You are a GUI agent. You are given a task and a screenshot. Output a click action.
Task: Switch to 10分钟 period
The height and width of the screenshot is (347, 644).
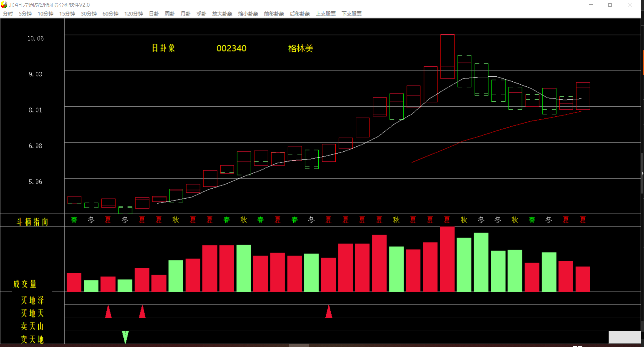(45, 14)
